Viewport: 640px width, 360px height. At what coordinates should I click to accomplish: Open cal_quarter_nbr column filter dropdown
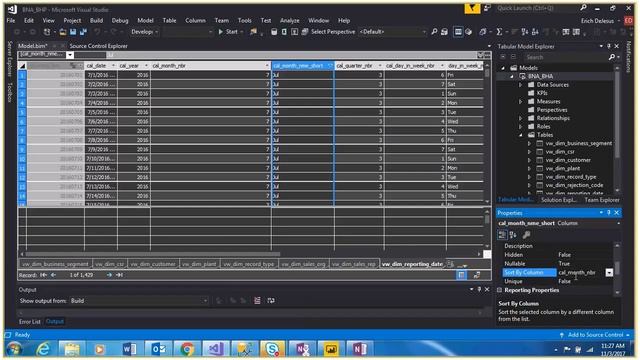point(380,66)
